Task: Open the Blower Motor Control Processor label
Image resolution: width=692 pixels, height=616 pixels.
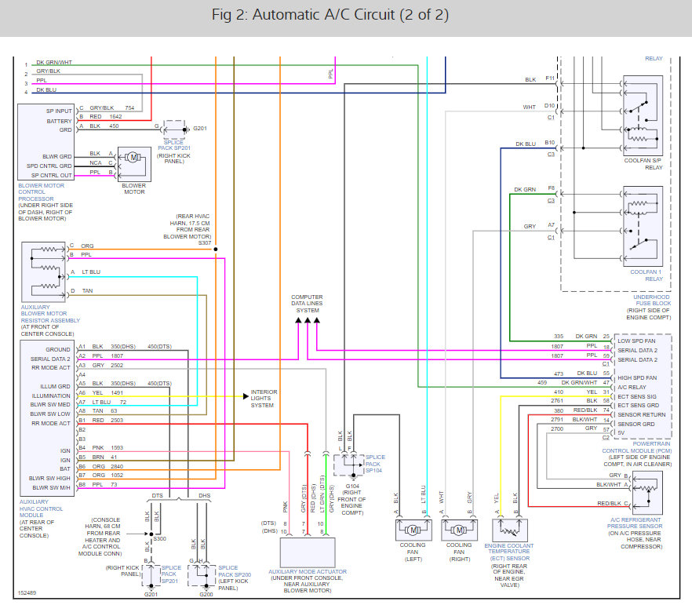Action: [x=41, y=192]
